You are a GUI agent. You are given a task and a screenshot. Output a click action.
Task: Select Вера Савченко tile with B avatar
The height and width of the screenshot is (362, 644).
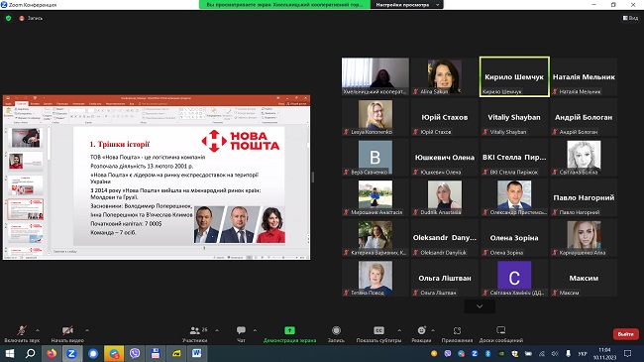point(376,158)
